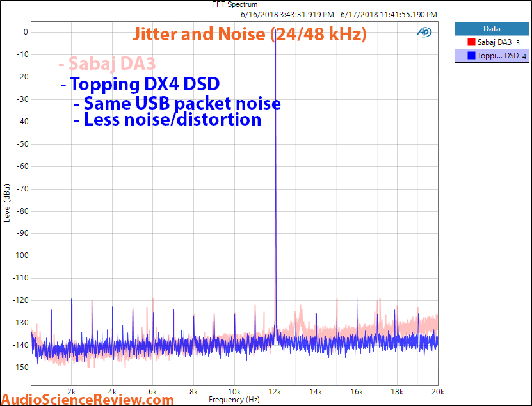This screenshot has width=532, height=406.
Task: Click the "FFT Spectrum" chart title
Action: point(234,4)
